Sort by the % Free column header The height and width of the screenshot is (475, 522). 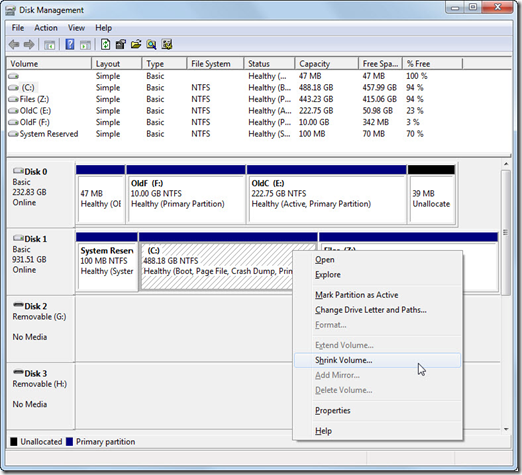coord(433,64)
